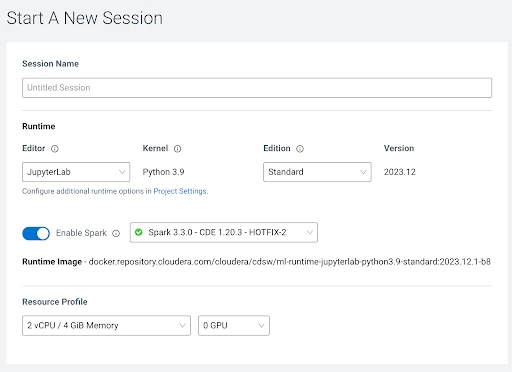Click the Python 3.9 kernel text

pyautogui.click(x=163, y=172)
